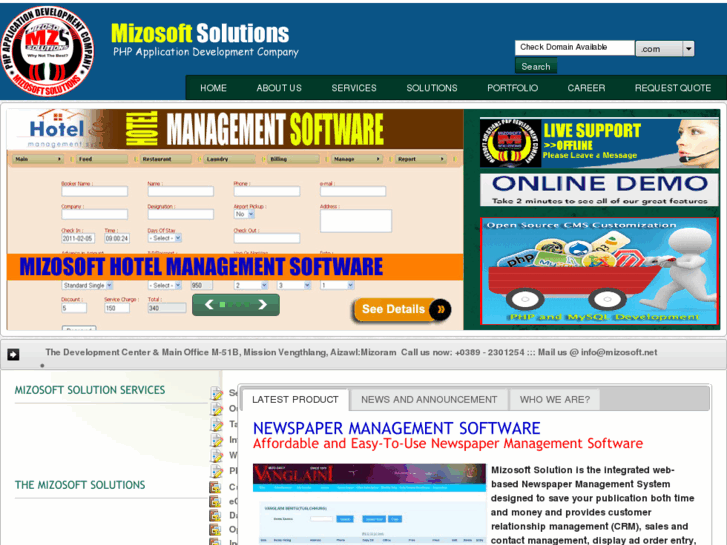This screenshot has width=727, height=545.
Task: Select SOLUTIONS in the navigation bar
Action: click(432, 88)
